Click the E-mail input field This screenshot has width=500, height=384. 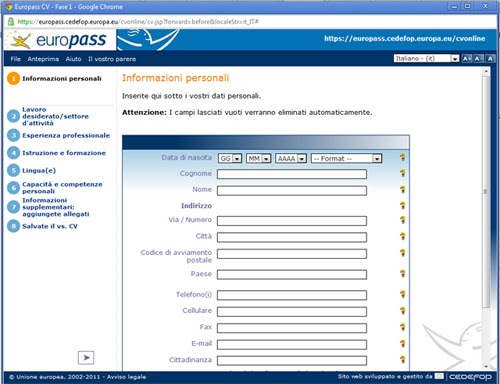pos(292,344)
